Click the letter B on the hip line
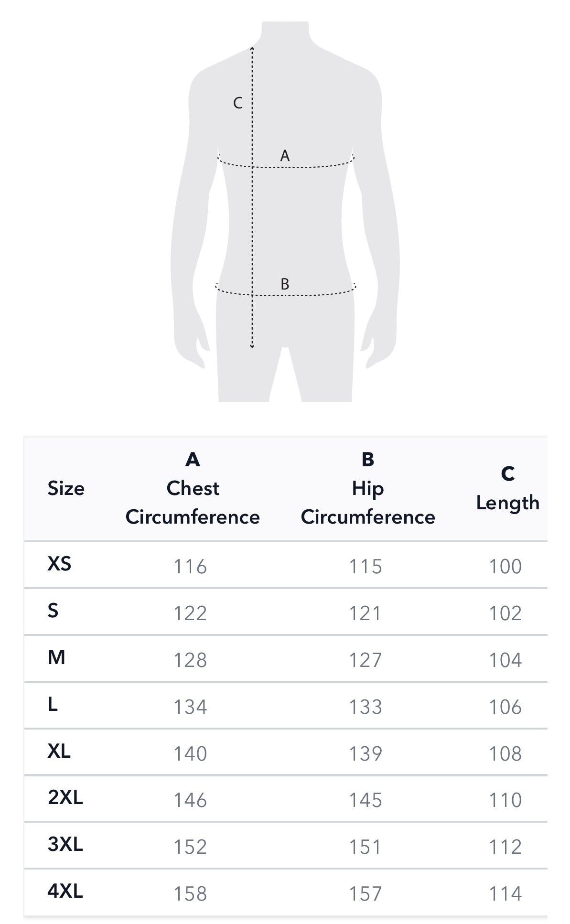 click(285, 284)
